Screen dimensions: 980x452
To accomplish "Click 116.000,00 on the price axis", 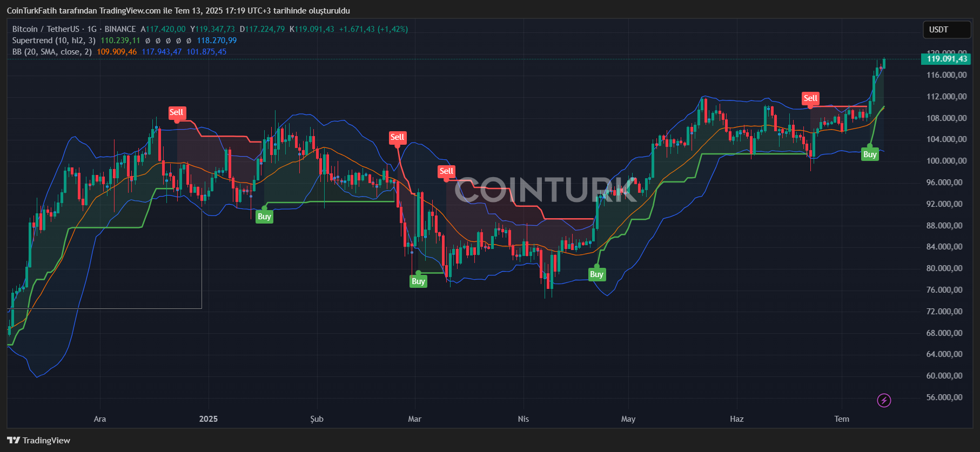I will coord(947,75).
